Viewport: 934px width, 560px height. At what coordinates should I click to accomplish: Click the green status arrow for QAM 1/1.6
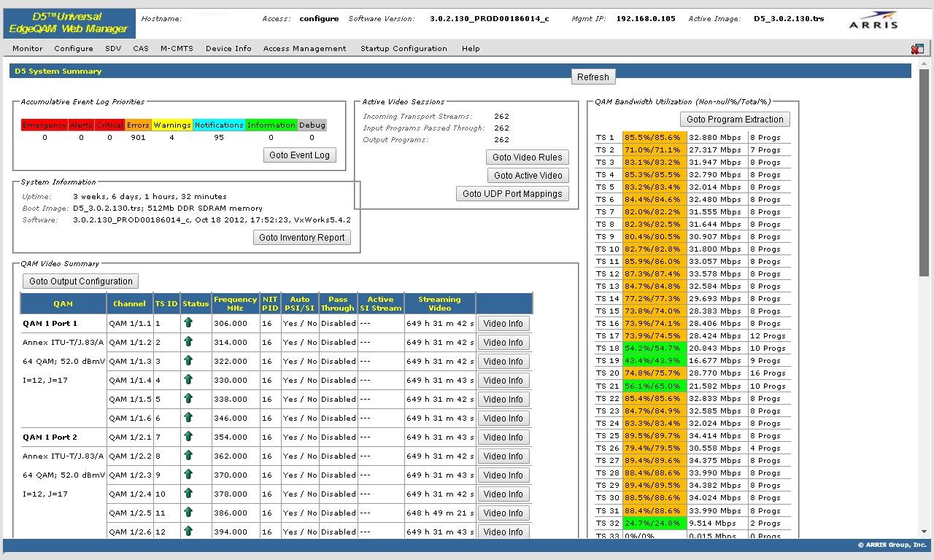pos(188,417)
